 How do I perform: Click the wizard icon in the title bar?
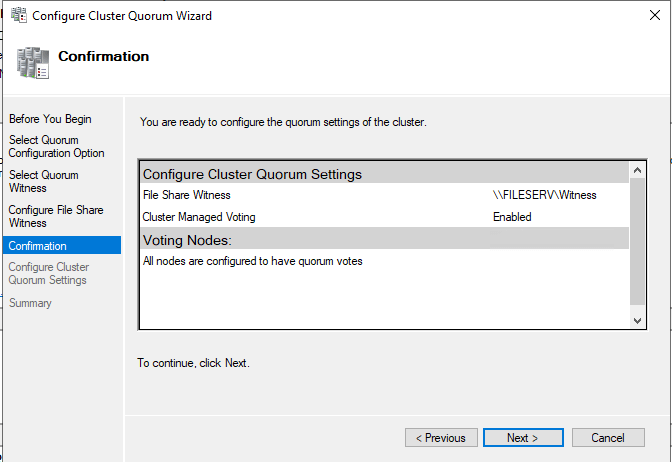click(x=16, y=16)
